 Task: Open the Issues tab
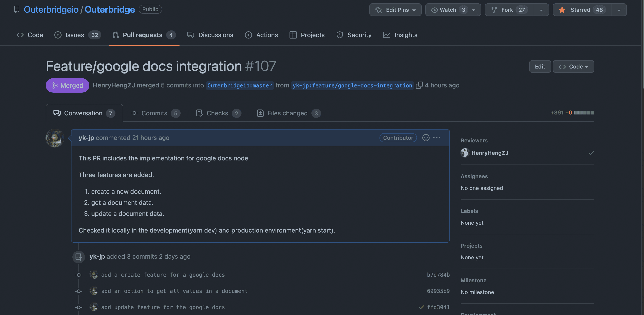(78, 35)
